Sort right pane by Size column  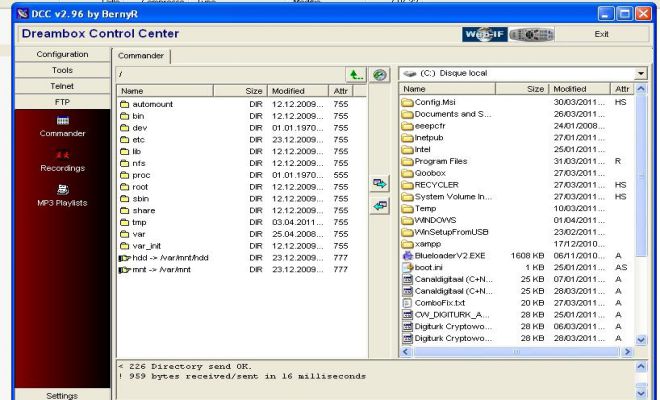point(522,89)
